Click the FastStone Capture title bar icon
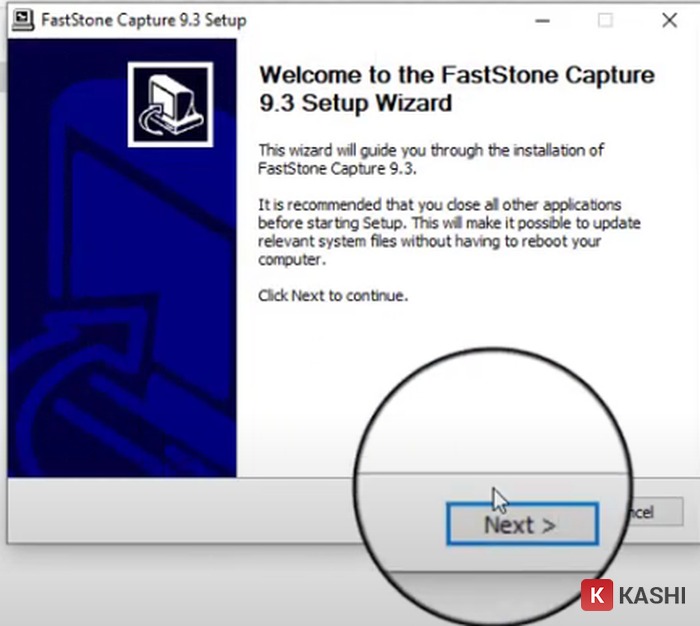Image resolution: width=700 pixels, height=626 pixels. click(23, 20)
